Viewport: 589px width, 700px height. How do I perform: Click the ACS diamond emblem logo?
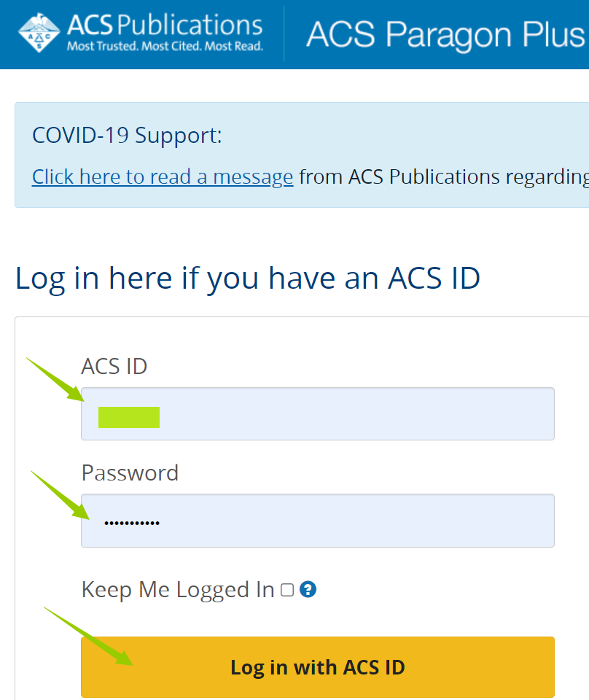tap(41, 33)
